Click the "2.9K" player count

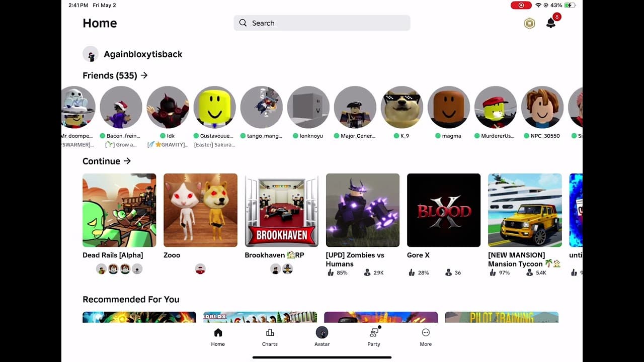point(378,273)
